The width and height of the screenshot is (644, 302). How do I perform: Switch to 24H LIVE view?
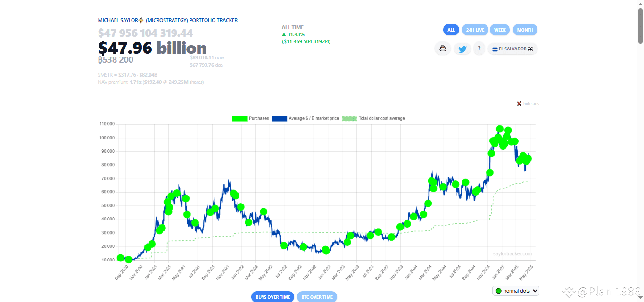pyautogui.click(x=475, y=30)
